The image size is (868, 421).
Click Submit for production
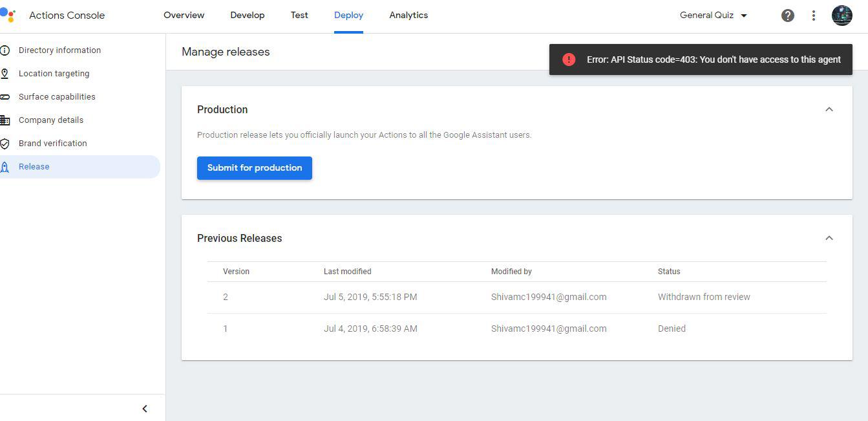[x=254, y=167]
